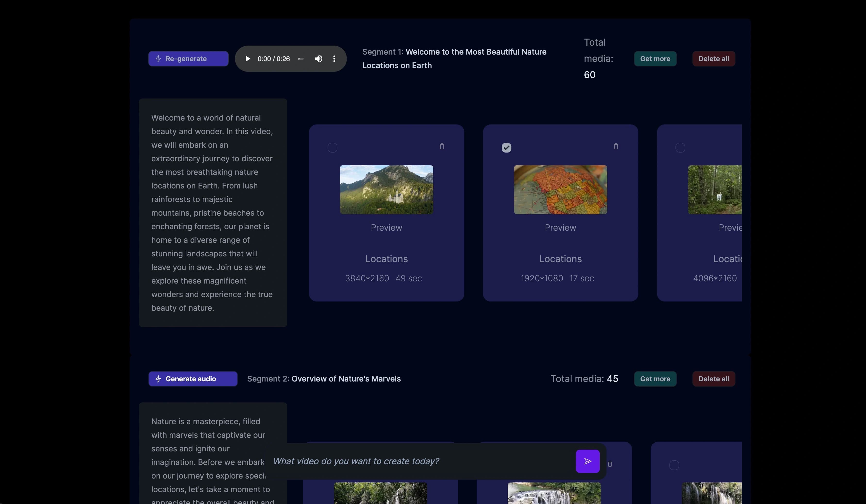The image size is (866, 504).
Task: Click Locations label on the mountain card
Action: pyautogui.click(x=386, y=259)
